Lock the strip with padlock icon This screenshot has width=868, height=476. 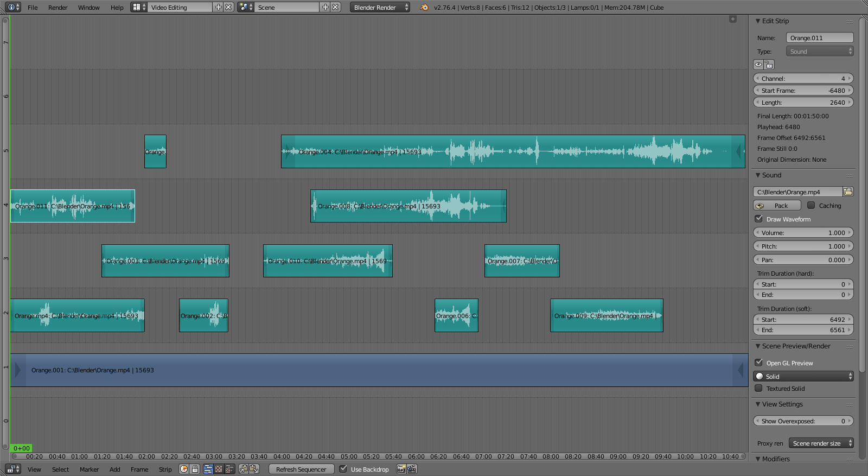coord(769,65)
